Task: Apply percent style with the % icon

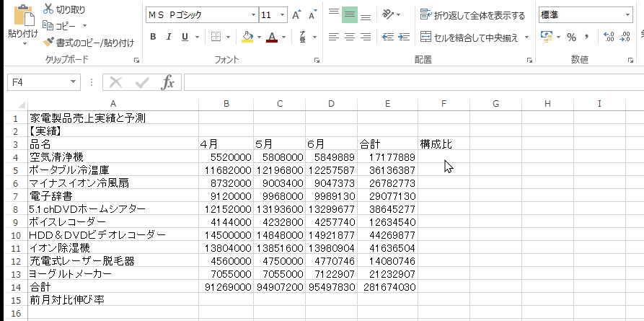Action: point(571,37)
